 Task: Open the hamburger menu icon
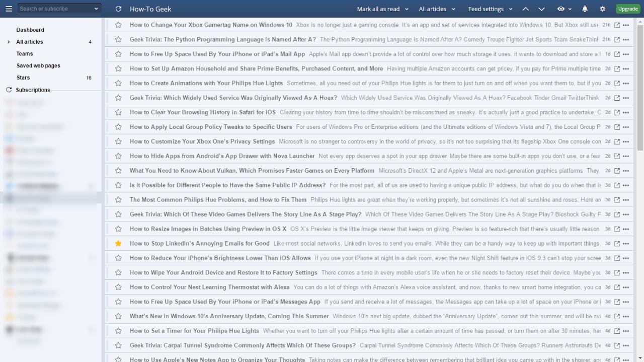coord(9,9)
